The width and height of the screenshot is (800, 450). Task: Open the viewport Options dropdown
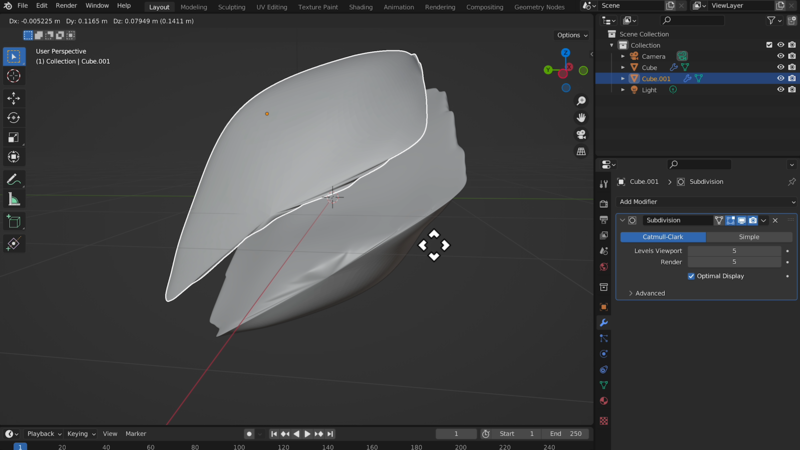[x=572, y=35]
